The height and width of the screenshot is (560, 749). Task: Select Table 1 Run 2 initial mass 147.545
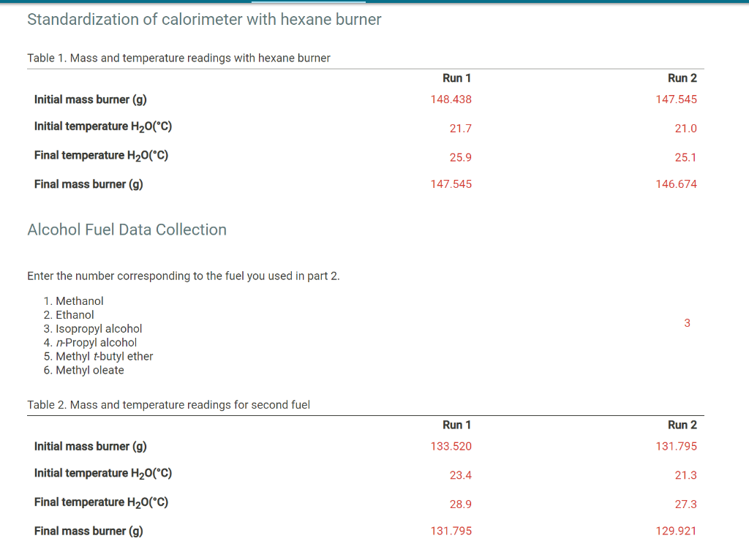point(676,99)
